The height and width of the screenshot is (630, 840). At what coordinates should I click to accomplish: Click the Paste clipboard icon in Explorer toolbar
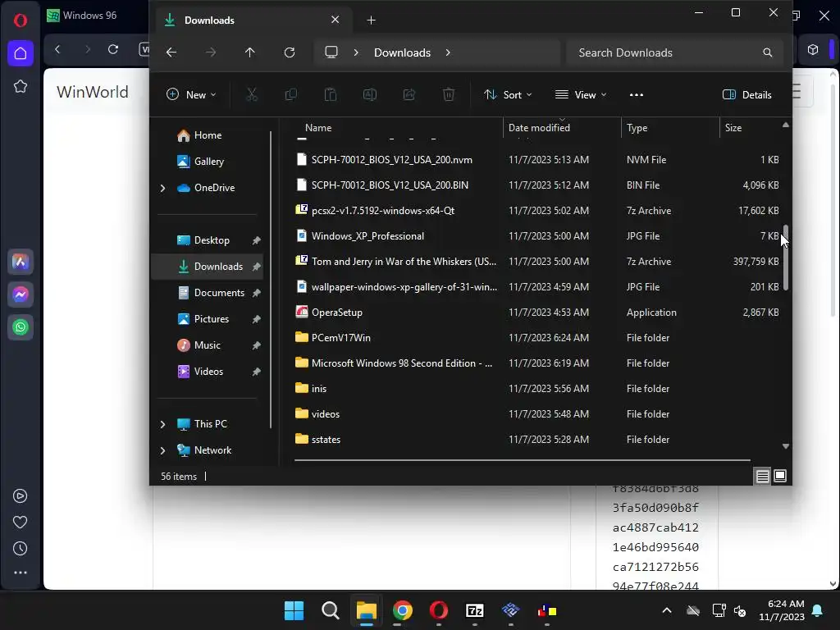(331, 95)
